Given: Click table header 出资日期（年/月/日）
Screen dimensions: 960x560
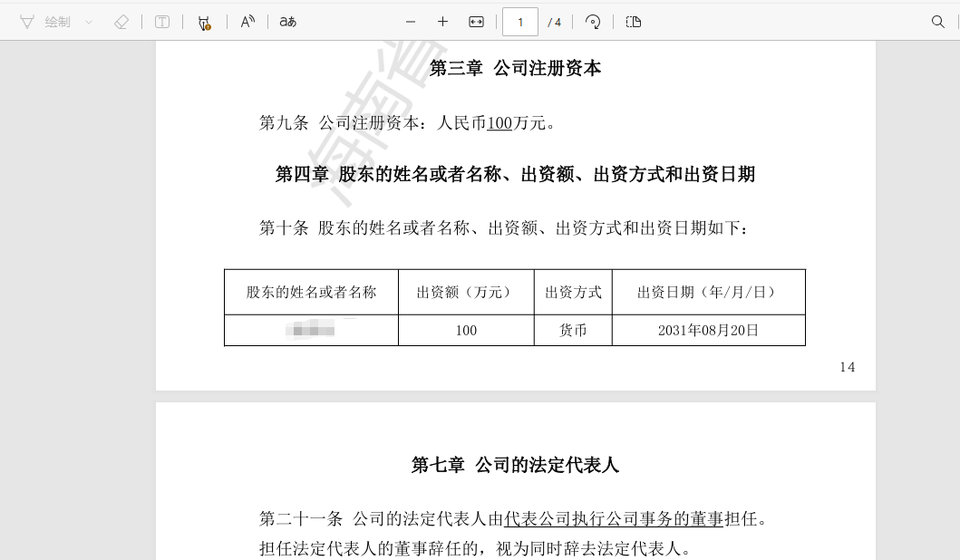Looking at the screenshot, I should (708, 293).
